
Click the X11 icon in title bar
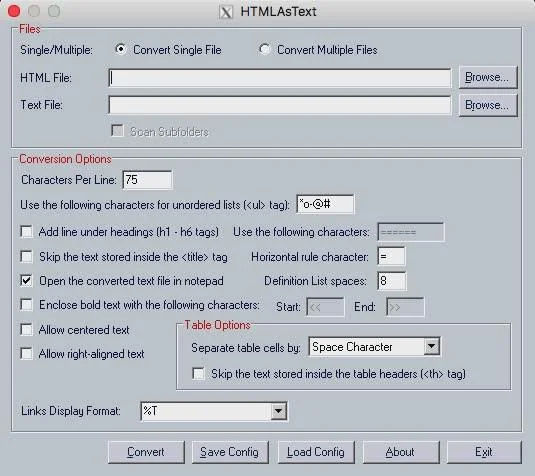[x=226, y=12]
